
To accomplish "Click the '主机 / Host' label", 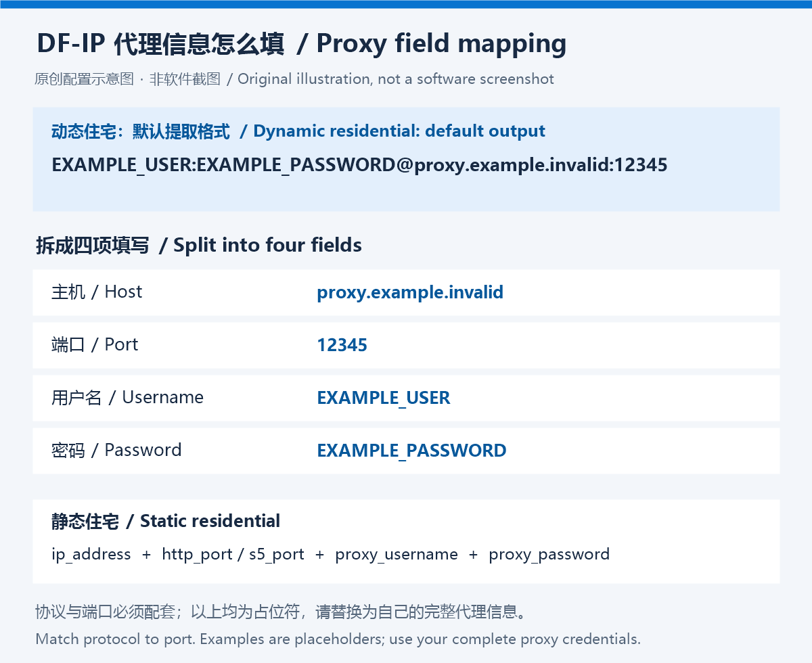I will [x=97, y=292].
